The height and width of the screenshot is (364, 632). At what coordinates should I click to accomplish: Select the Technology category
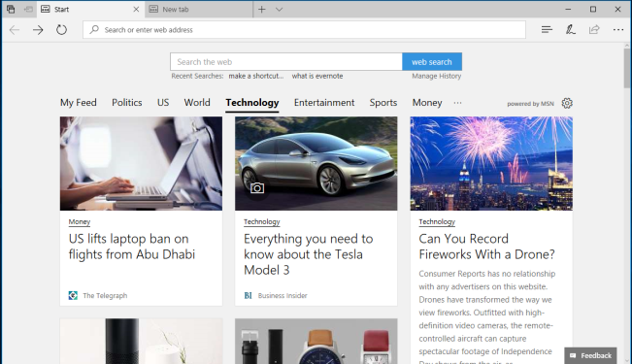pyautogui.click(x=252, y=103)
